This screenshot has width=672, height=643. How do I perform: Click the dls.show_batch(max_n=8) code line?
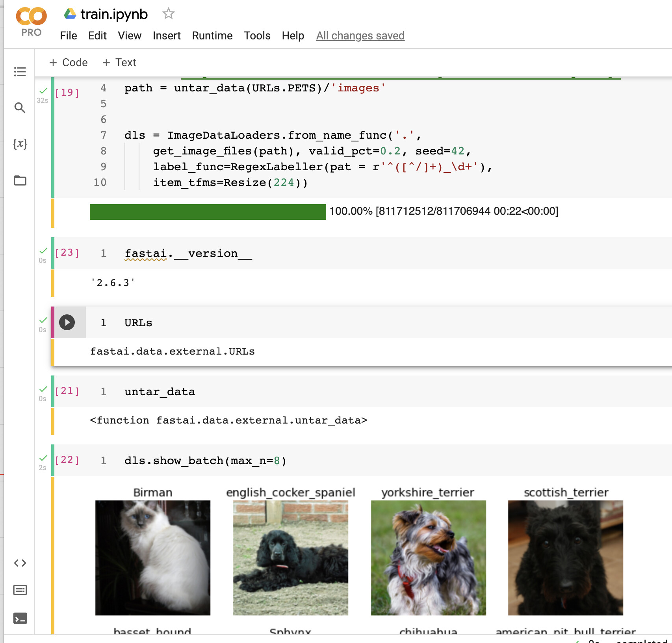pos(206,461)
